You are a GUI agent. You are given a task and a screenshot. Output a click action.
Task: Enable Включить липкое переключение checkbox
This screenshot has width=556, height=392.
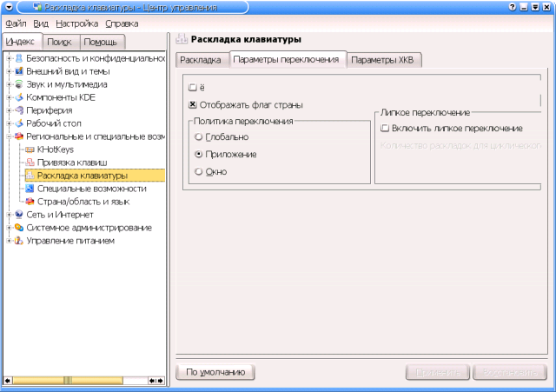pos(386,129)
